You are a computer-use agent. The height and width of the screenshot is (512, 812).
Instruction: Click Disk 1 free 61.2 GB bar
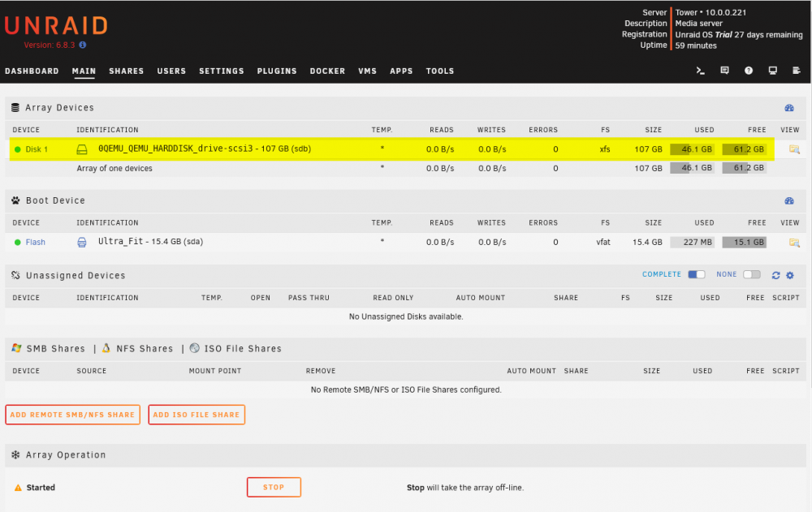(x=744, y=149)
